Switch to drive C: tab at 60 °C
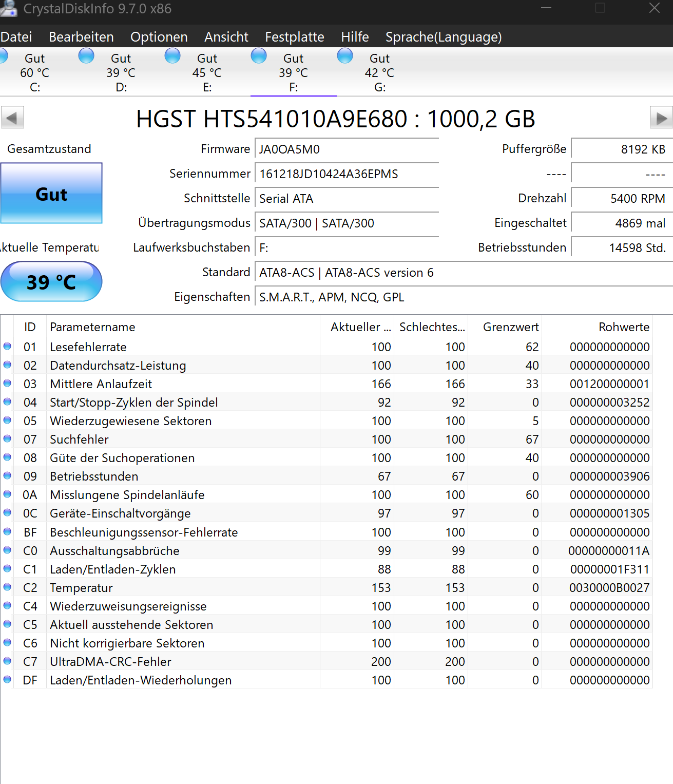 [x=35, y=72]
